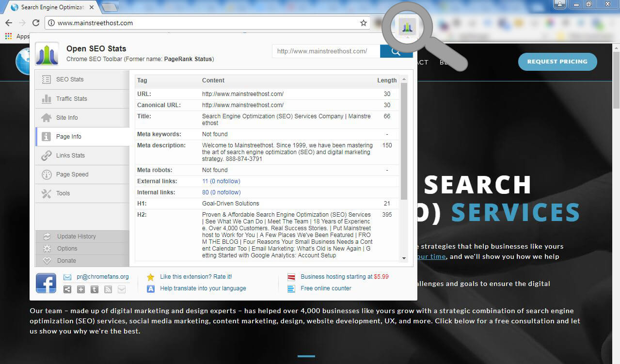Open 'Business hosting starting at $5.99' link
Viewport: 620px width, 364px height.
pos(345,277)
